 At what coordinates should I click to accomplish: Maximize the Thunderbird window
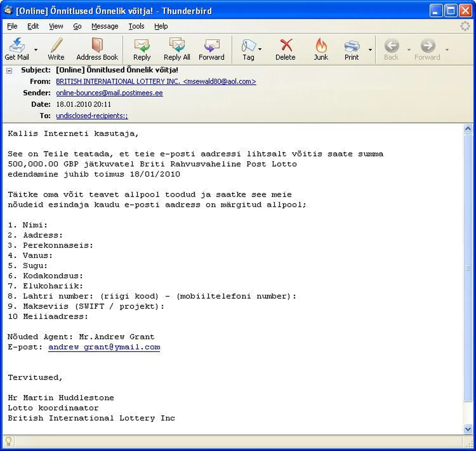pos(451,11)
